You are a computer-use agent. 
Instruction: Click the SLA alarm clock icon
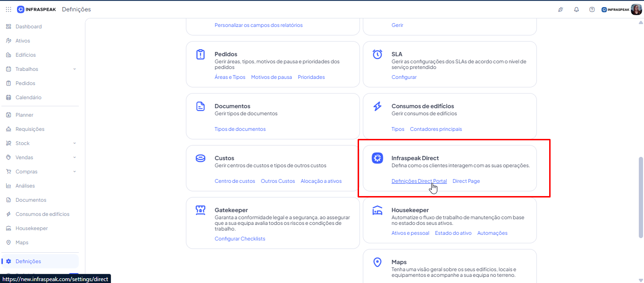[x=377, y=54]
